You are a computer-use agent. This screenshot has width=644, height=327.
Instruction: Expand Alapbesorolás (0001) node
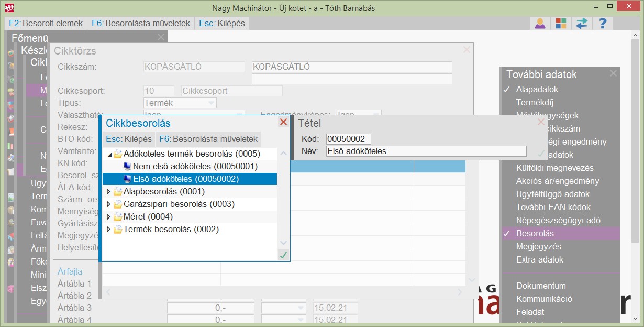109,192
